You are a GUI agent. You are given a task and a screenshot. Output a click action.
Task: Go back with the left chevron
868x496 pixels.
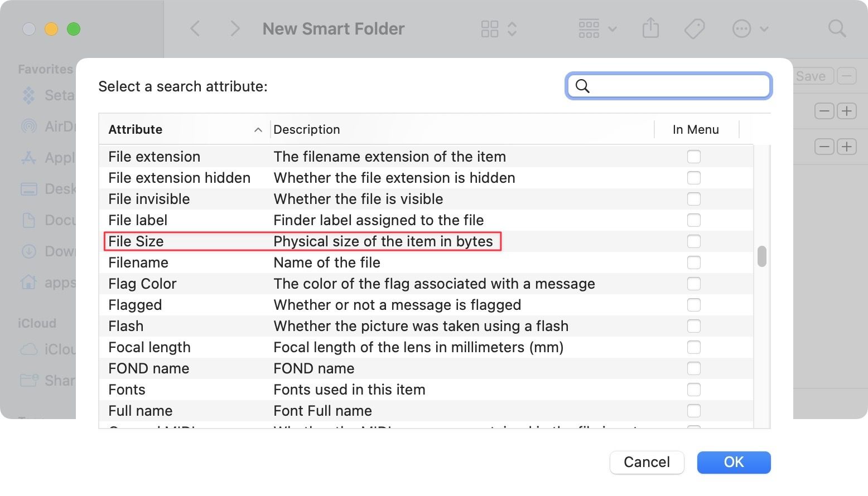[x=195, y=28]
